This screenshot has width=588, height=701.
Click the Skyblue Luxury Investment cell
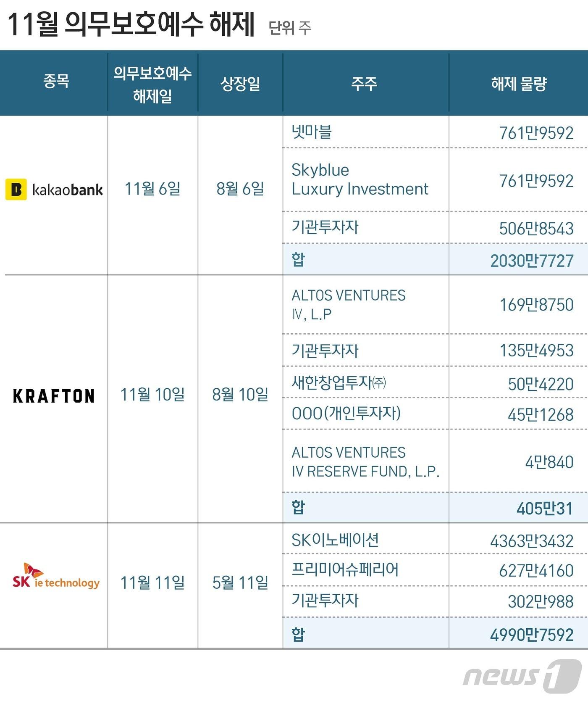[x=360, y=179]
